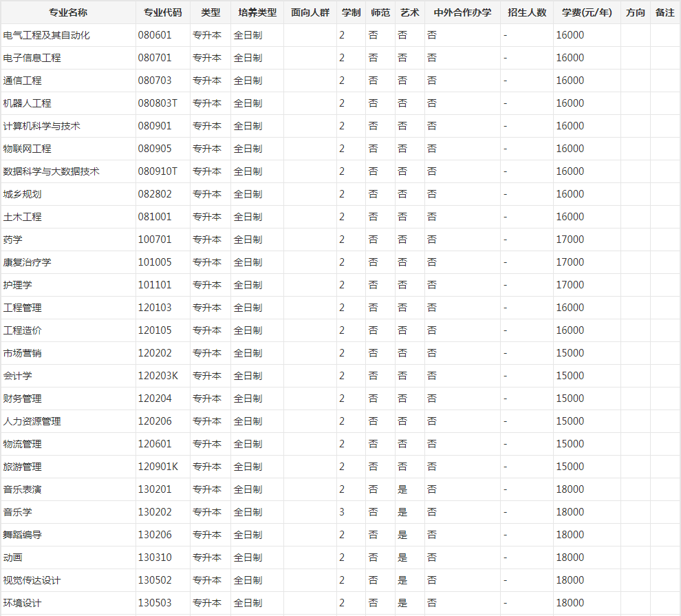The image size is (681, 616).
Task: Select the 音乐学 major name
Action: coord(18,512)
